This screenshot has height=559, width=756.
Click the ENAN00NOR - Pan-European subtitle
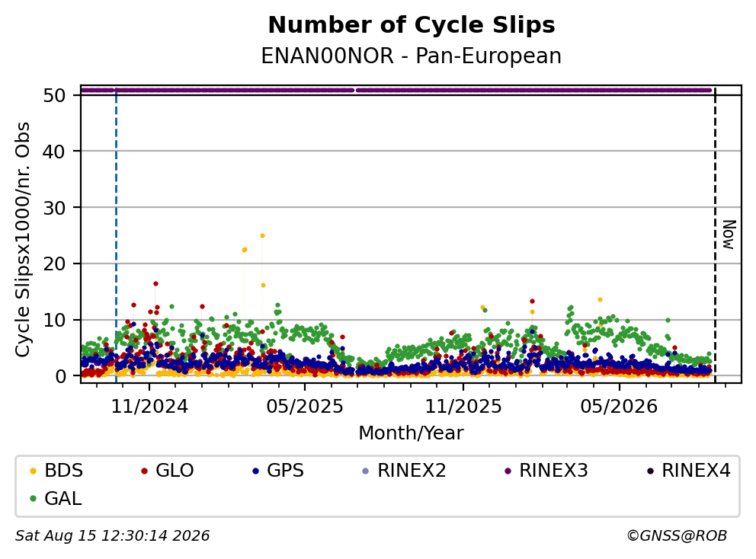pos(412,56)
